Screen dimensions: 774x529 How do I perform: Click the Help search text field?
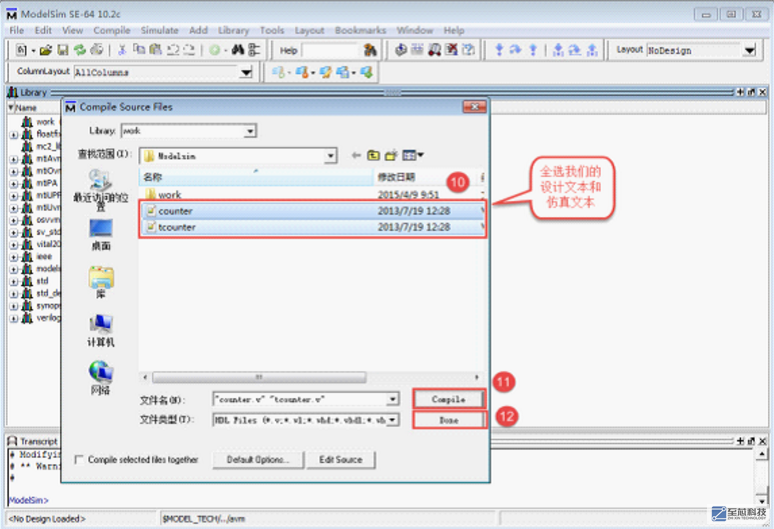pyautogui.click(x=331, y=50)
